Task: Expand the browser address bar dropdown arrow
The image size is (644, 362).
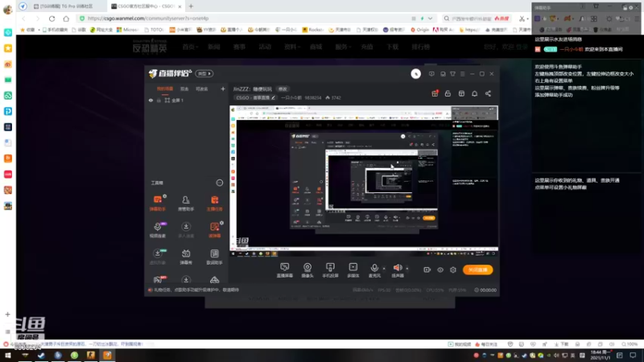Action: click(430, 19)
